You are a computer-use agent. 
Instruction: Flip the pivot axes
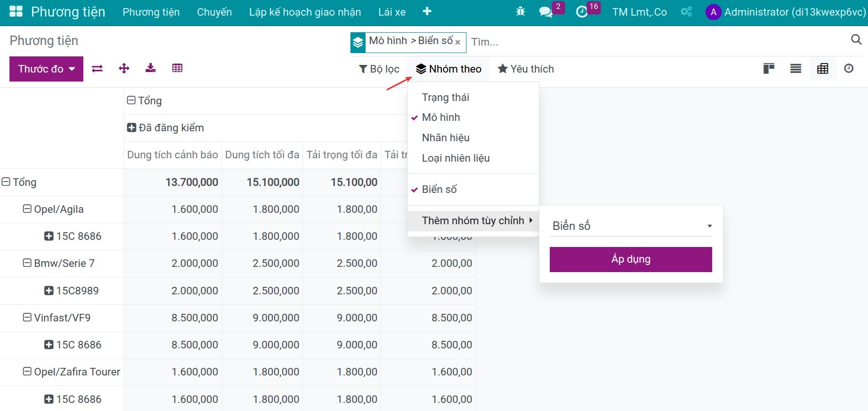coord(97,69)
